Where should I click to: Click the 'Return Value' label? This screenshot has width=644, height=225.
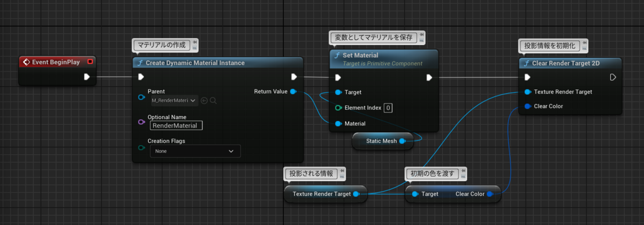270,92
